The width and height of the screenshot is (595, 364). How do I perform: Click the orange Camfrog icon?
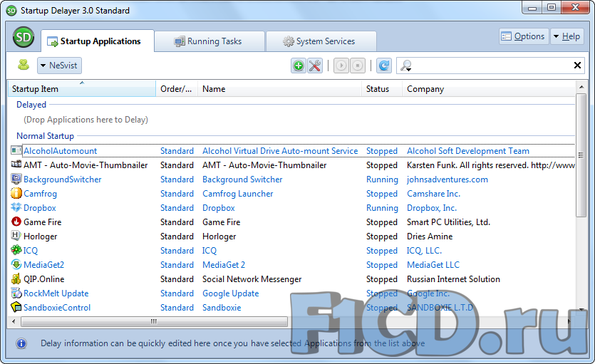(16, 193)
